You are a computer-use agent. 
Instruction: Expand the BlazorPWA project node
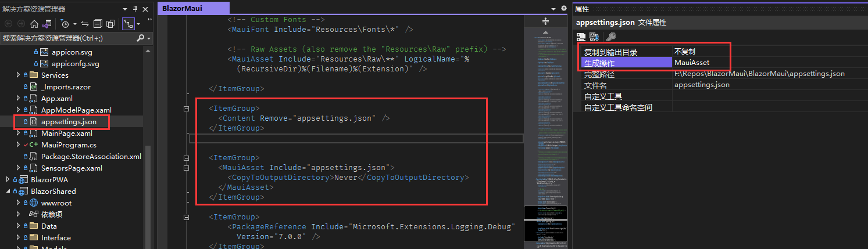[8, 179]
